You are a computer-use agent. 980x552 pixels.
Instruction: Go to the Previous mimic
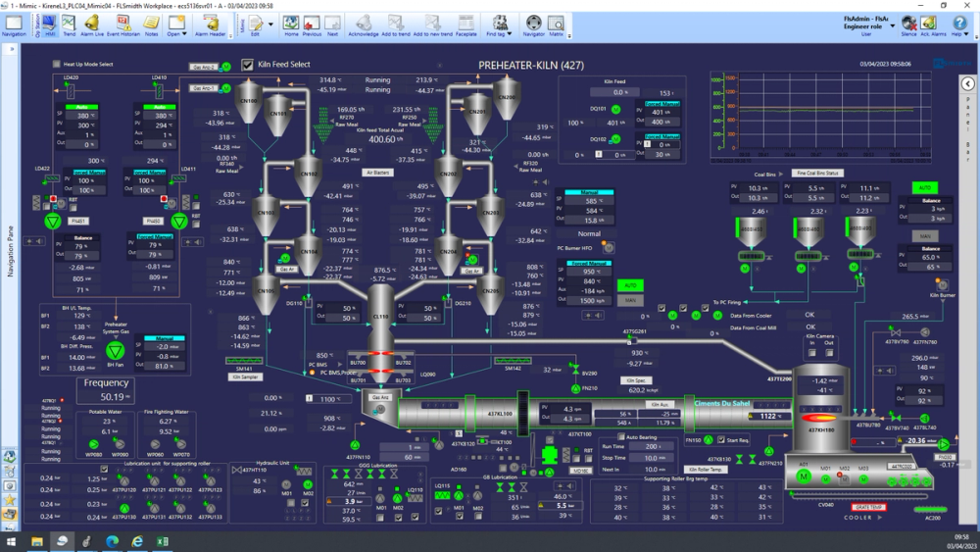pos(312,24)
